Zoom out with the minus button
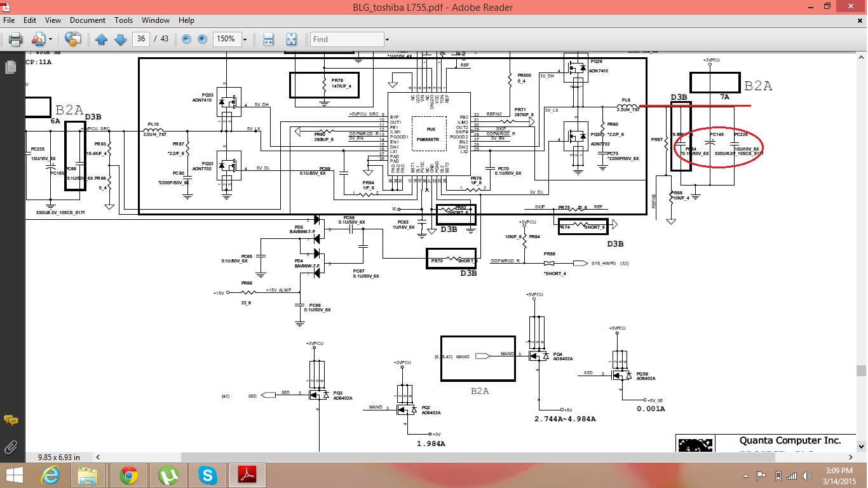Screen dimensions: 868x488 (x=186, y=39)
